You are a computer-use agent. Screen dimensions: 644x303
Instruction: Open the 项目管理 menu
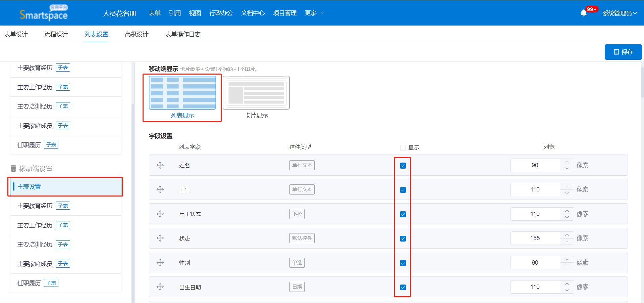[285, 13]
